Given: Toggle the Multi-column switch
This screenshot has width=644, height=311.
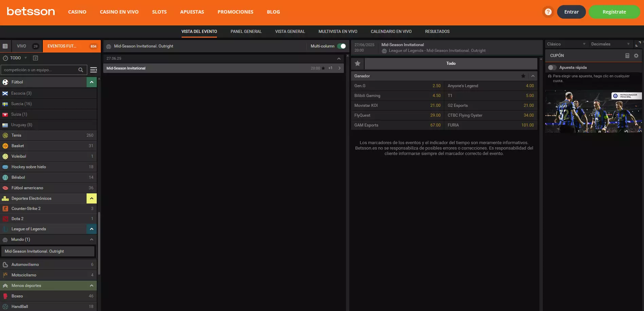Looking at the screenshot, I should 342,46.
